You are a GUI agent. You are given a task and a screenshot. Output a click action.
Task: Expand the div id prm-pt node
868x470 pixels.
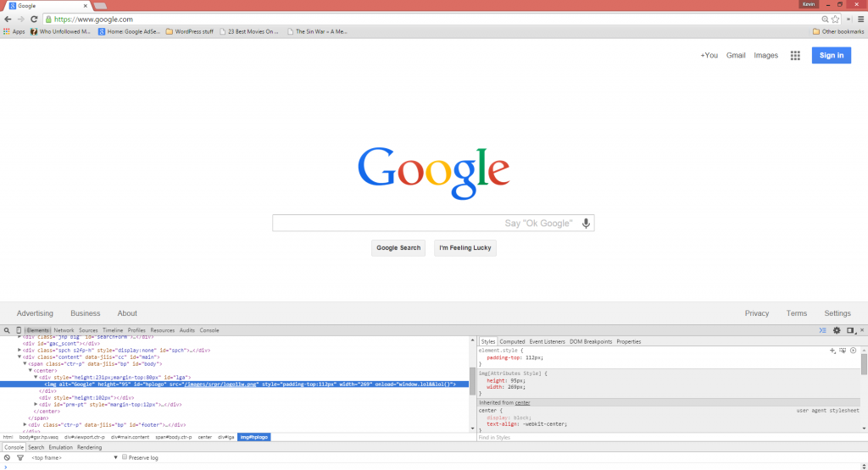point(36,404)
